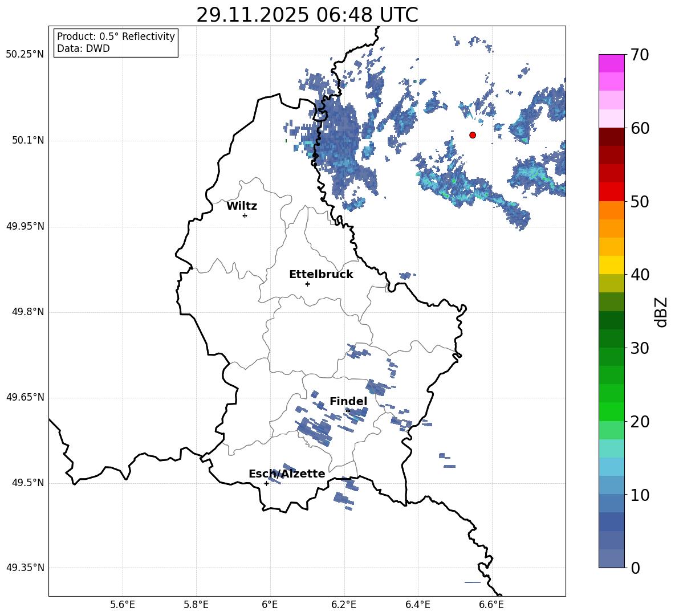
Task: Click the 49.35°N latitude label
Action: tap(25, 568)
